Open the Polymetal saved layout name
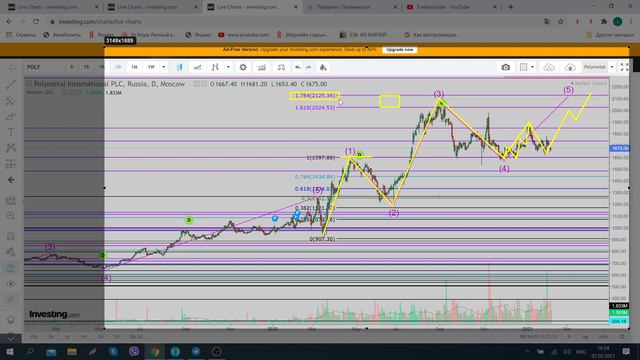 click(594, 67)
